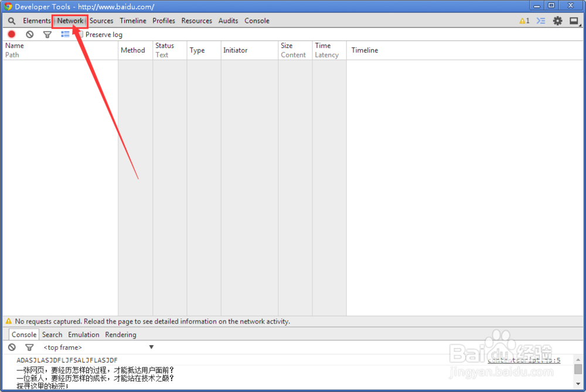Sort by the Time Latency column header
This screenshot has height=392, width=586.
329,50
